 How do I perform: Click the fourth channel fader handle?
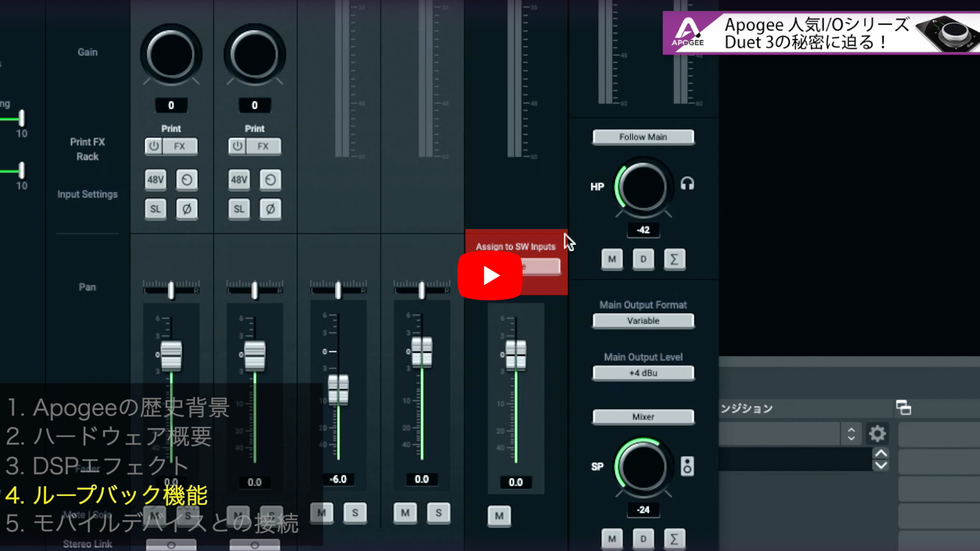click(x=422, y=352)
